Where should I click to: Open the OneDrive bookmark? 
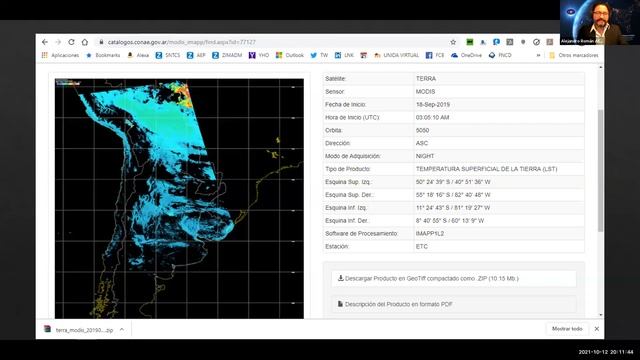[x=467, y=55]
